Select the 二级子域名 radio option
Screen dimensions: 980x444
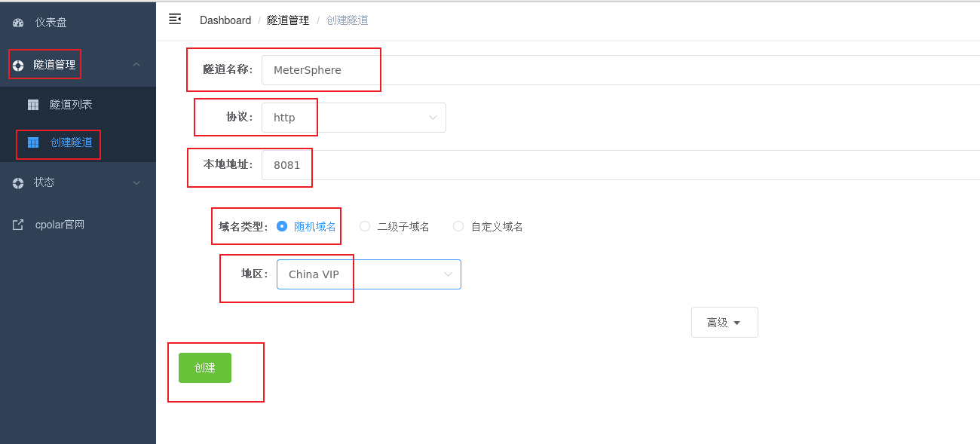click(365, 226)
